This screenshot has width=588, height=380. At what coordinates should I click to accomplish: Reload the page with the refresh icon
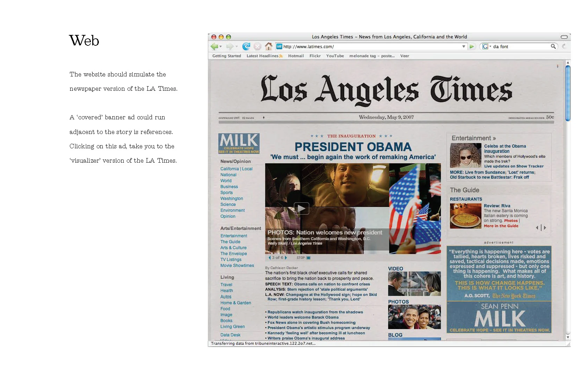coord(246,46)
